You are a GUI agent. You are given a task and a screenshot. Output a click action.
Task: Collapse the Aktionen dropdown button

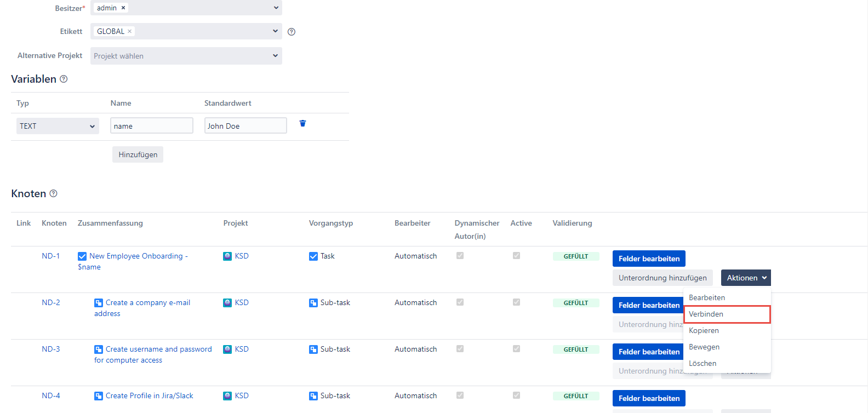(x=746, y=278)
